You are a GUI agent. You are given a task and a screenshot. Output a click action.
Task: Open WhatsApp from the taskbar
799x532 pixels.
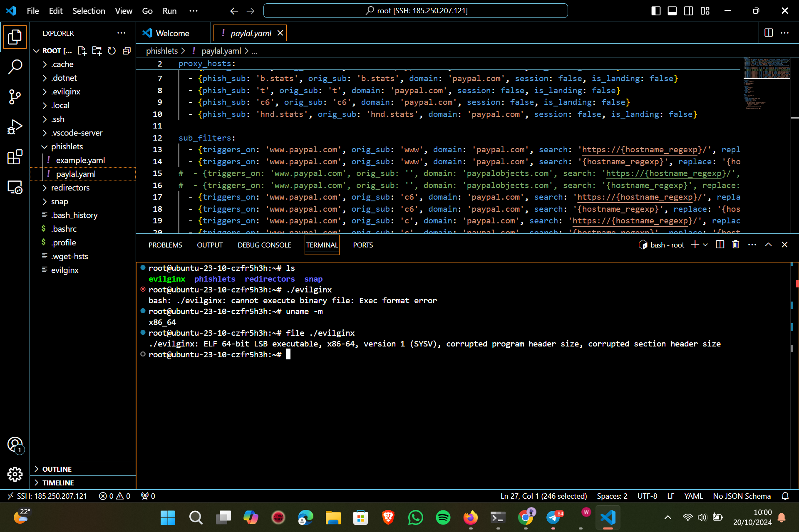coord(415,517)
